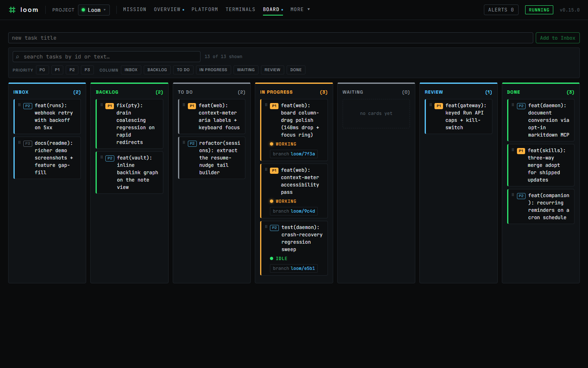Click drag handle on docs(readme) card
The width and height of the screenshot is (588, 368).
(19, 143)
